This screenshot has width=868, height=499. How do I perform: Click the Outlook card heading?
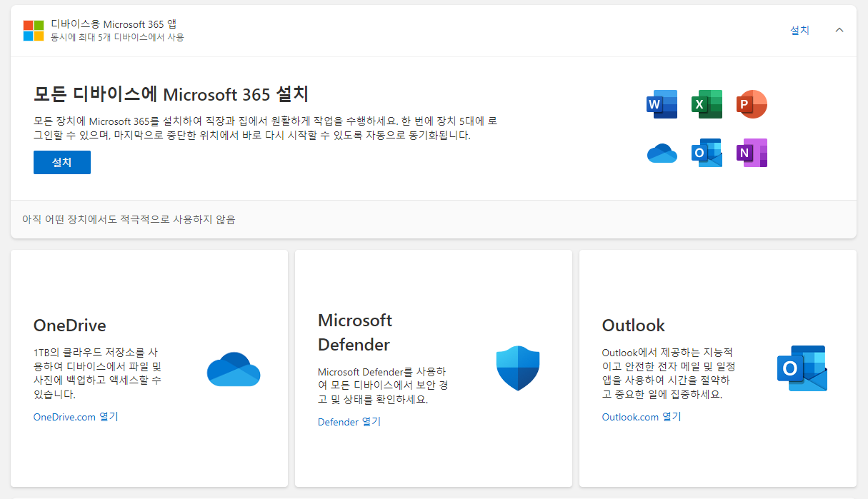[634, 326]
